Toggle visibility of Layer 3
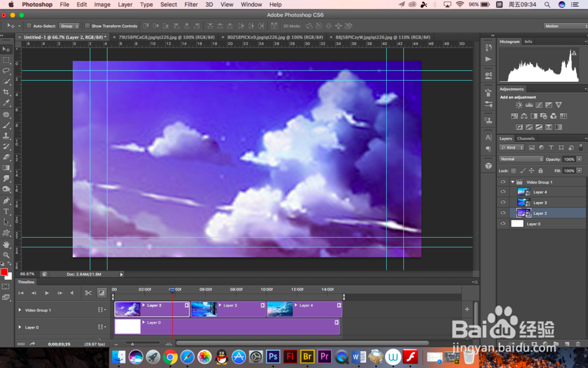 [503, 203]
